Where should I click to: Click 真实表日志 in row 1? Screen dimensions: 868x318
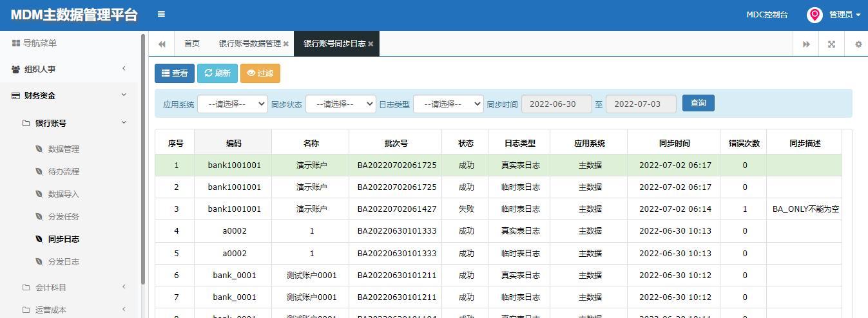tap(521, 165)
